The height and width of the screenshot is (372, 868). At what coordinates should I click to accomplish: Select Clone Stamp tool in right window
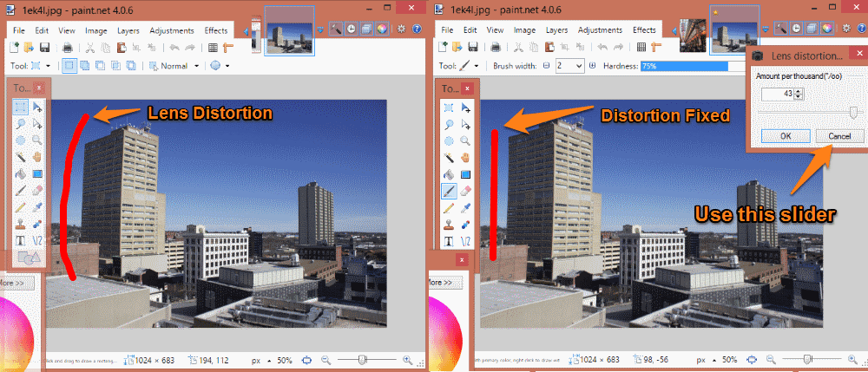449,225
